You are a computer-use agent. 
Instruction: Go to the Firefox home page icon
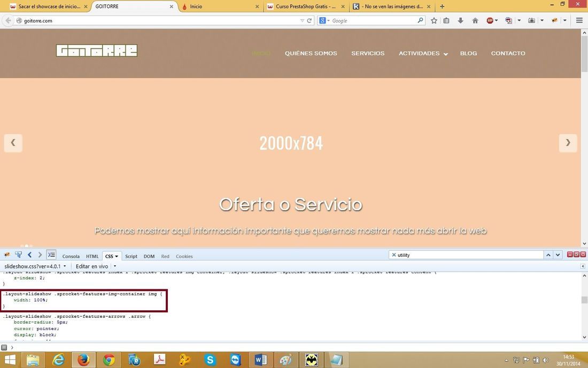[x=475, y=21]
